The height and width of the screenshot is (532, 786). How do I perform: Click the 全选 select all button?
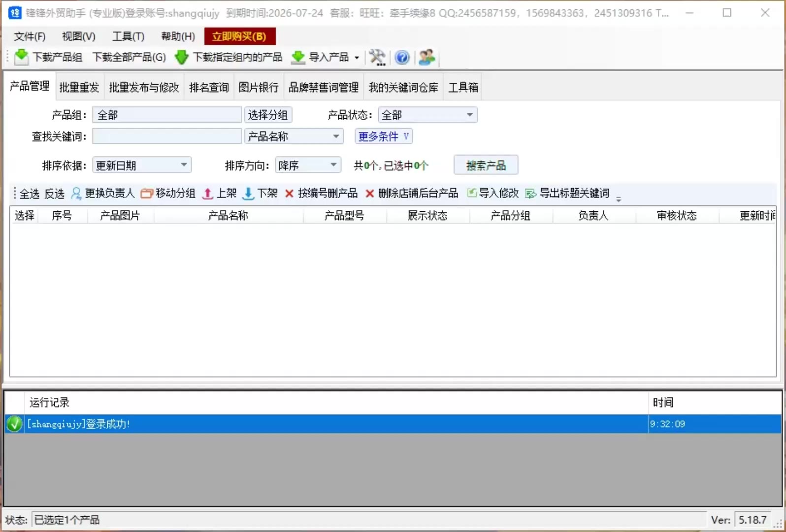pyautogui.click(x=30, y=194)
